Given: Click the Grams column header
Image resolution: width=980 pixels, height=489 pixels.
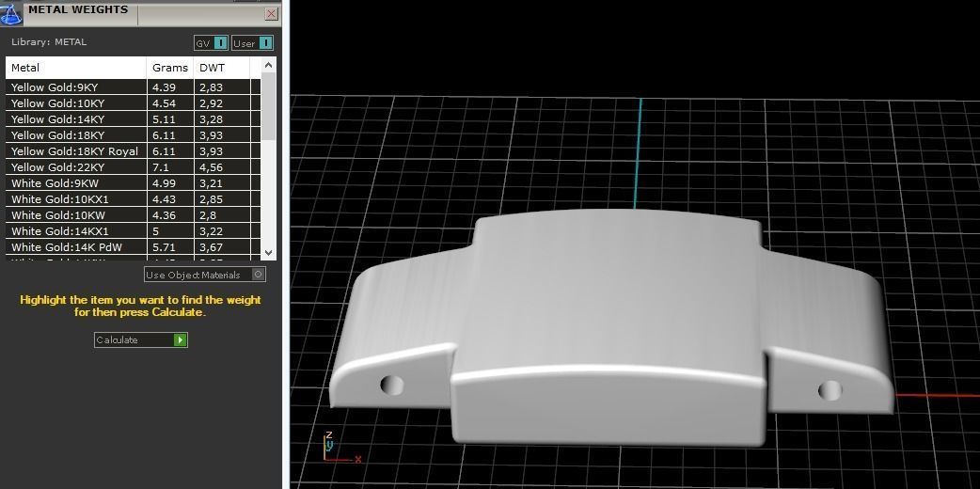Looking at the screenshot, I should click(170, 68).
